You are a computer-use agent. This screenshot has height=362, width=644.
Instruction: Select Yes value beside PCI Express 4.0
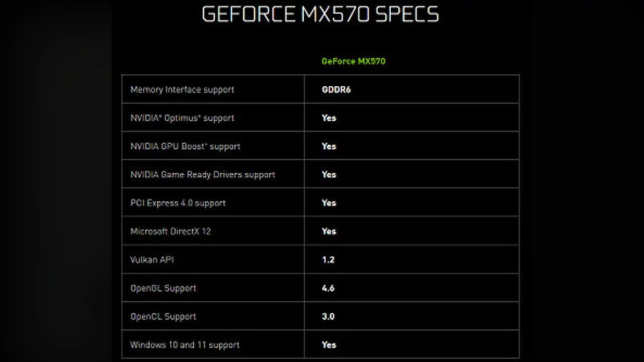pyautogui.click(x=329, y=203)
